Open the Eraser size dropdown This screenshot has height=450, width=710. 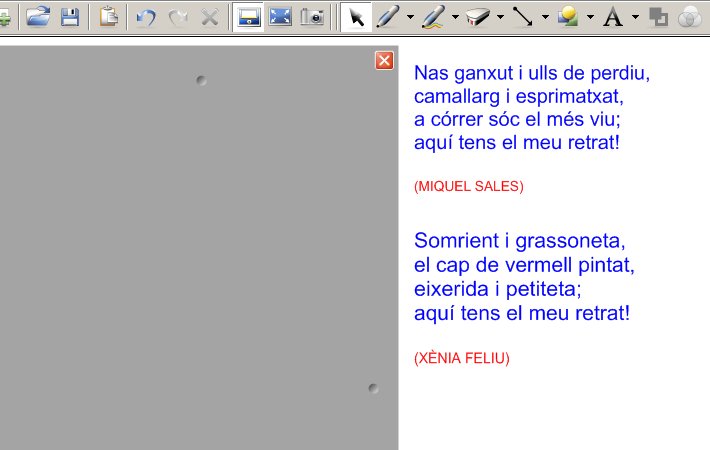pos(500,17)
